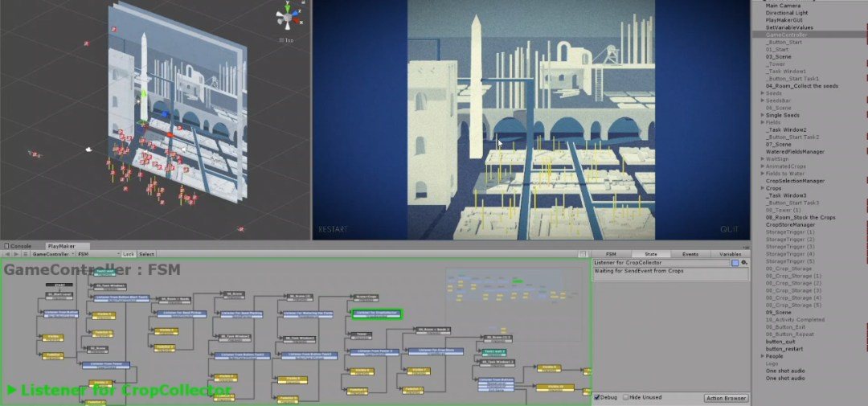
Task: Select the black START node in FSM graph
Action: pyautogui.click(x=59, y=285)
